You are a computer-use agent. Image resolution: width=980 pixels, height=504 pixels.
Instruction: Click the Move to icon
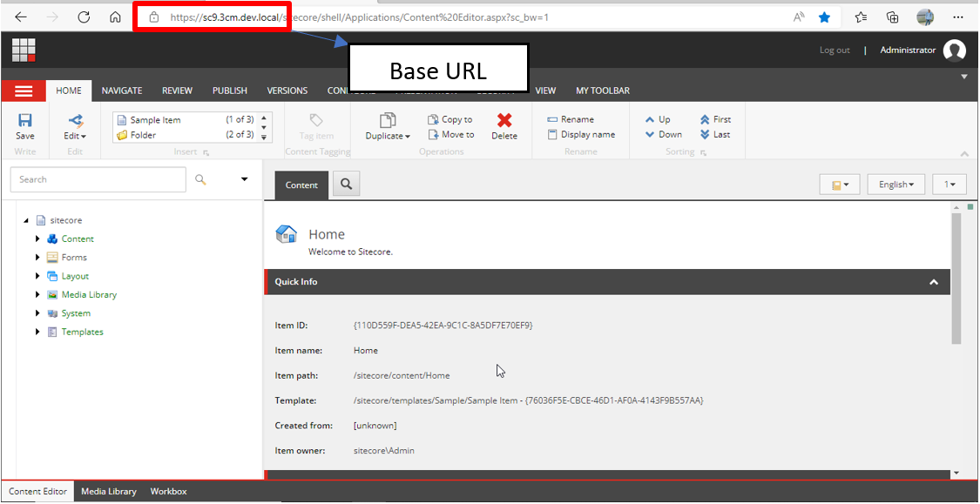click(x=435, y=135)
